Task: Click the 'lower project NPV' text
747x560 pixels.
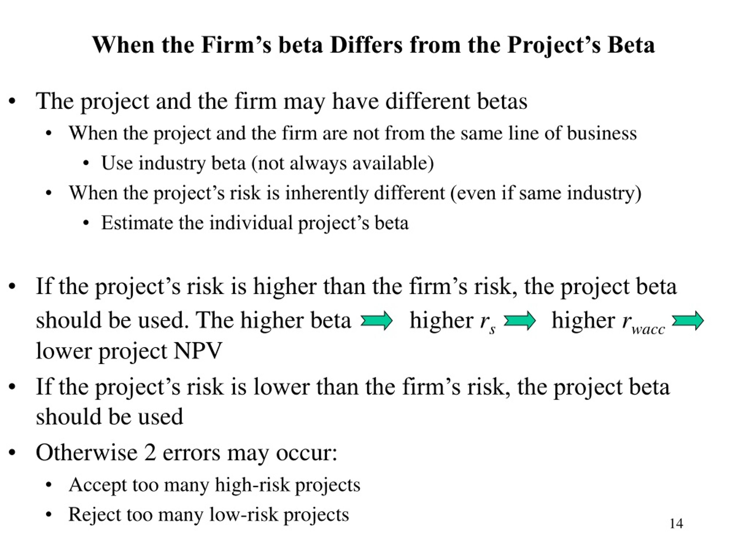Action: tap(129, 351)
